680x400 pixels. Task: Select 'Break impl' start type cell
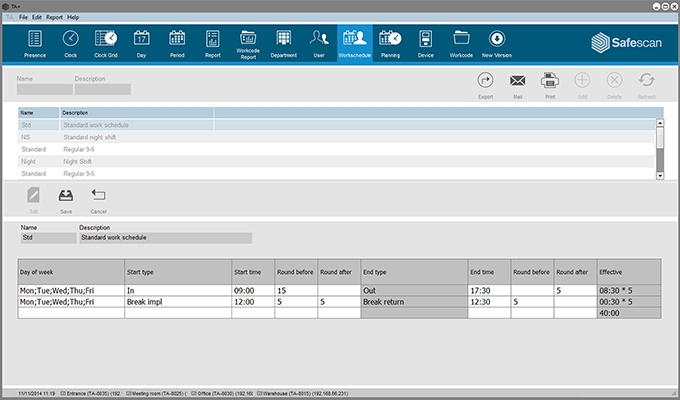[177, 301]
